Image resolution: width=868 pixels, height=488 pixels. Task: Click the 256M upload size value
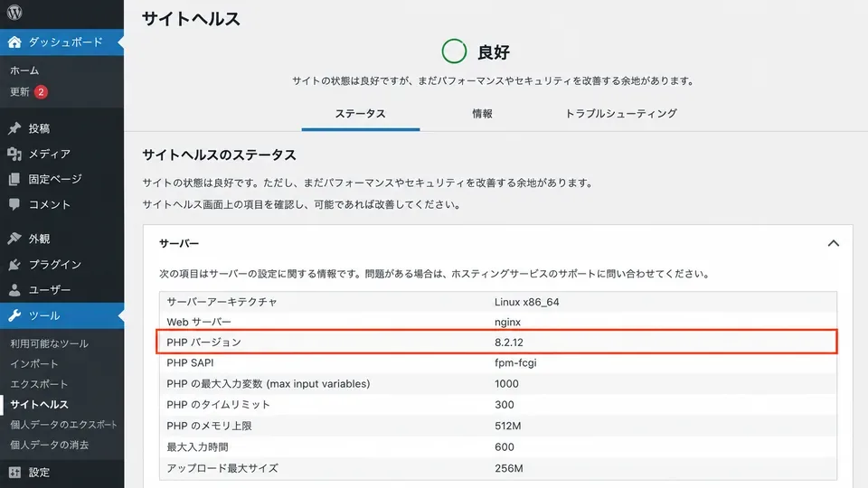pos(509,468)
